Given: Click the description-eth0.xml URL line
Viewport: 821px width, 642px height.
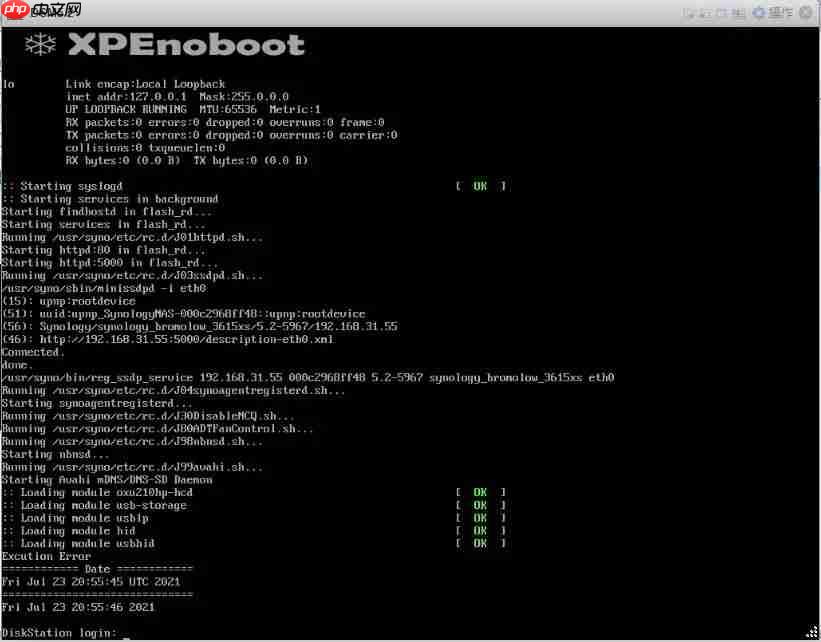Looking at the screenshot, I should point(167,339).
